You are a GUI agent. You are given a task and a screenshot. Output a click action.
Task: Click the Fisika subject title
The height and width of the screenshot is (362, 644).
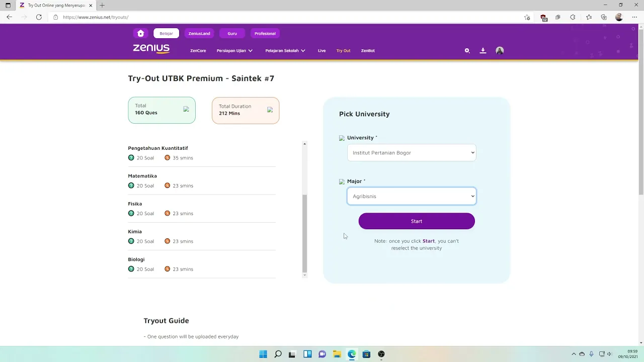135,204
